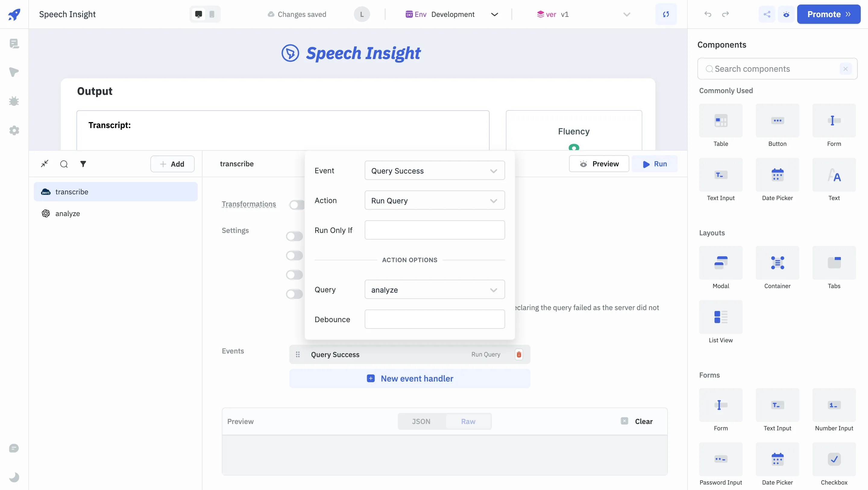Screen dimensions: 868x490
Task: Add a New event handler
Action: (409, 378)
